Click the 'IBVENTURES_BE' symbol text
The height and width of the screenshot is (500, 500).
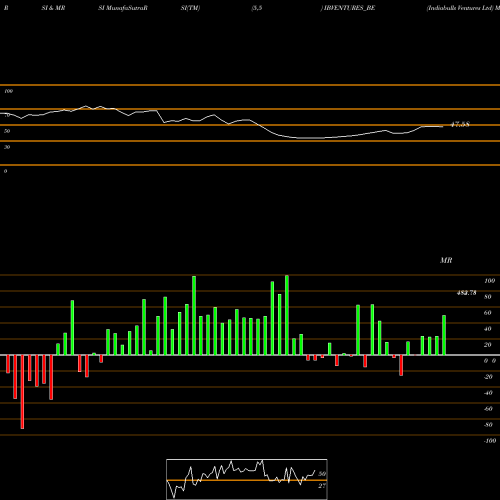pos(349,8)
